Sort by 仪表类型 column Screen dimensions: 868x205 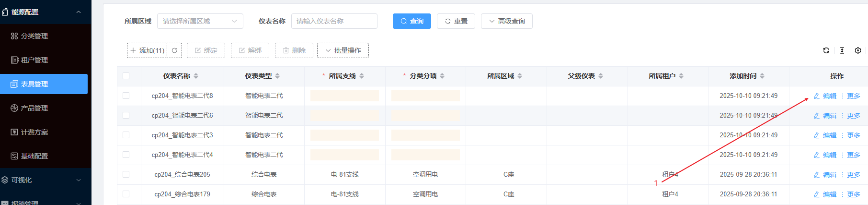pos(277,76)
